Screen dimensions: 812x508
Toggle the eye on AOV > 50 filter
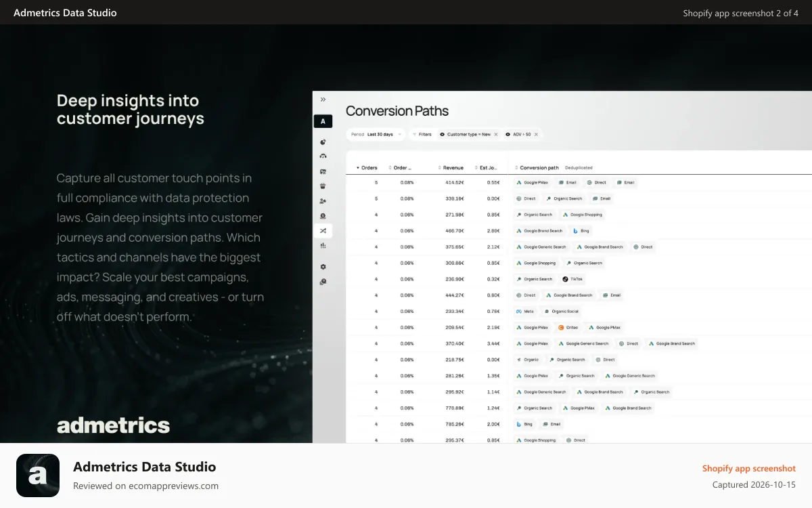(508, 134)
